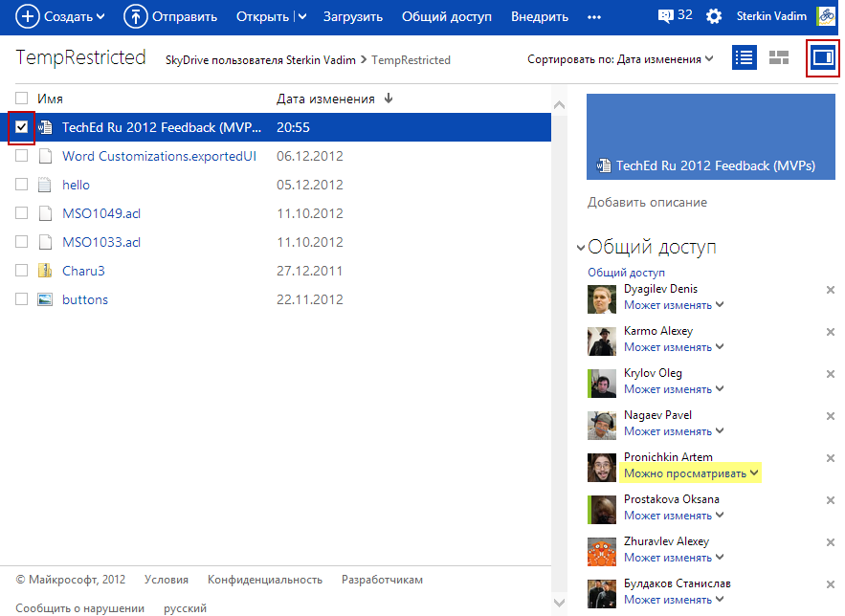Click file icon beside MSO1049.acl
Viewport: 845px width, 616px height.
pos(45,213)
